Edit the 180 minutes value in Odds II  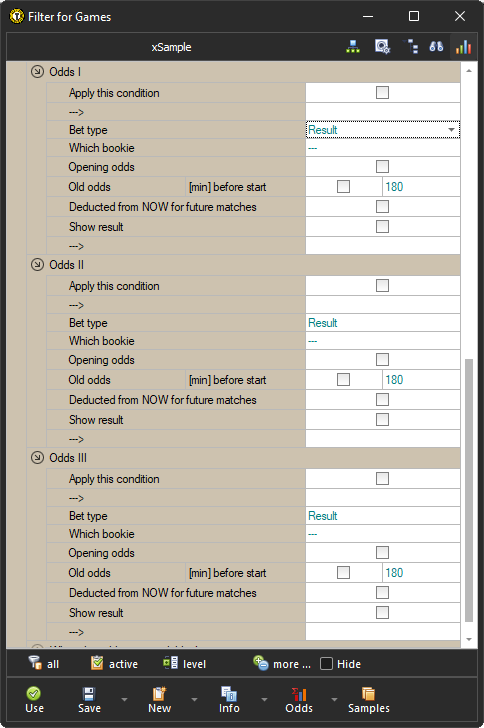pos(421,380)
